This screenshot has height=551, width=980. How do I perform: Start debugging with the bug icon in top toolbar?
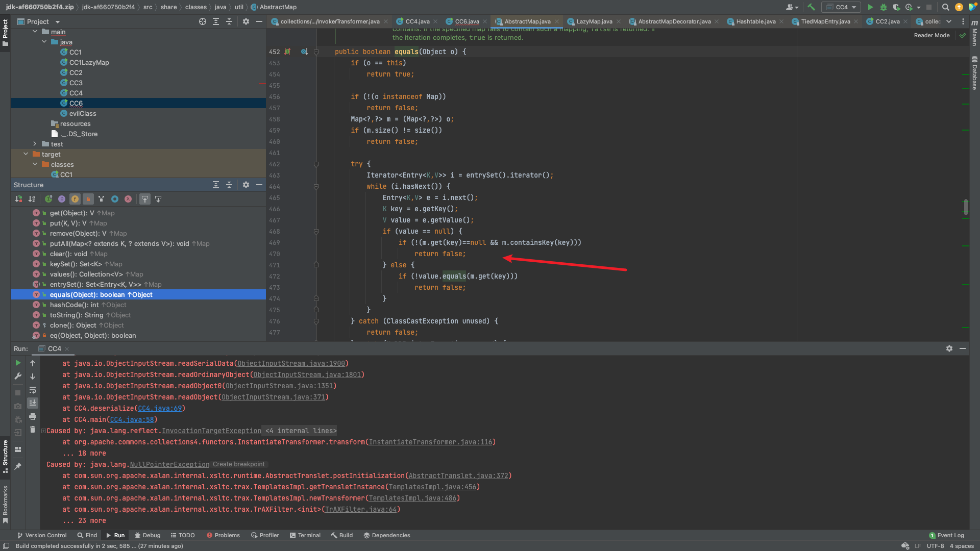pyautogui.click(x=884, y=7)
